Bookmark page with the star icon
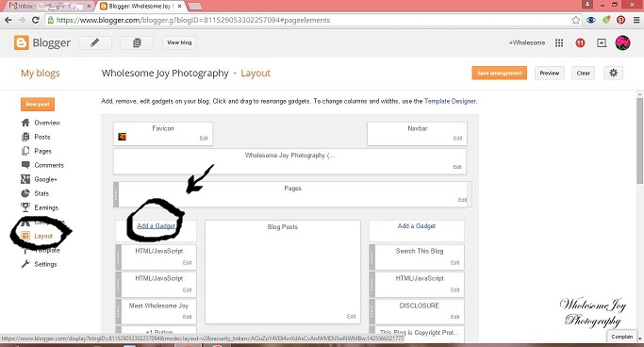 click(x=576, y=20)
